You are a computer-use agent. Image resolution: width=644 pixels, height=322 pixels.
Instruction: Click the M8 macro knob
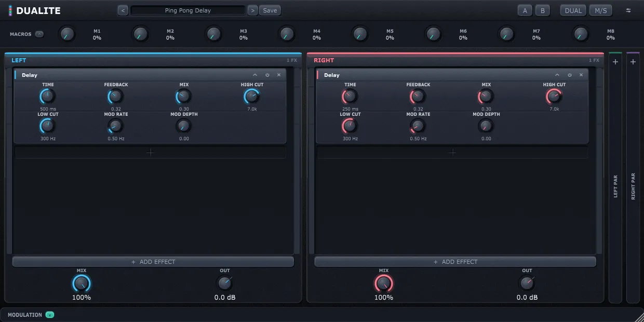tap(581, 34)
